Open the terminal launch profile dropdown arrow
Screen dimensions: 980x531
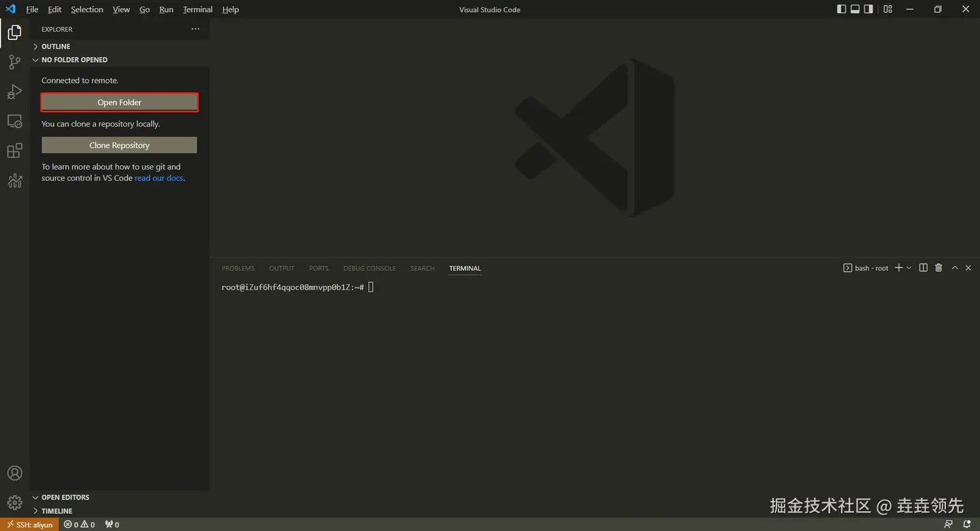[909, 268]
